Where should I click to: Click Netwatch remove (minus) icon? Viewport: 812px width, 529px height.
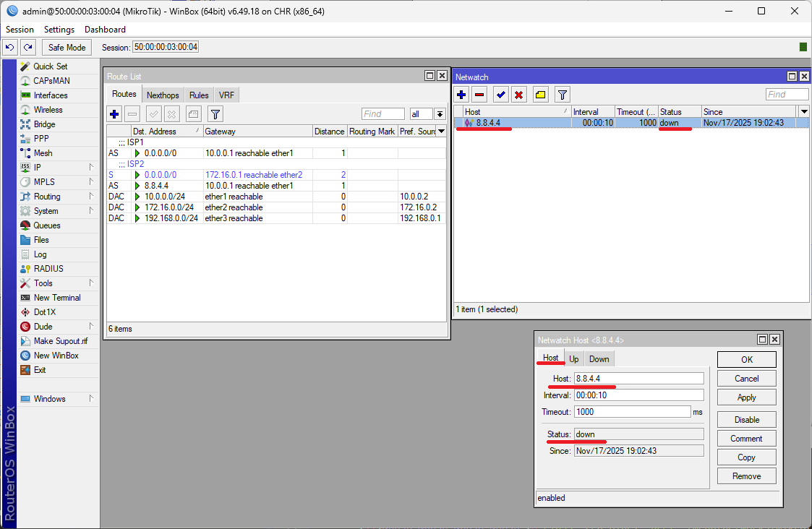click(479, 95)
